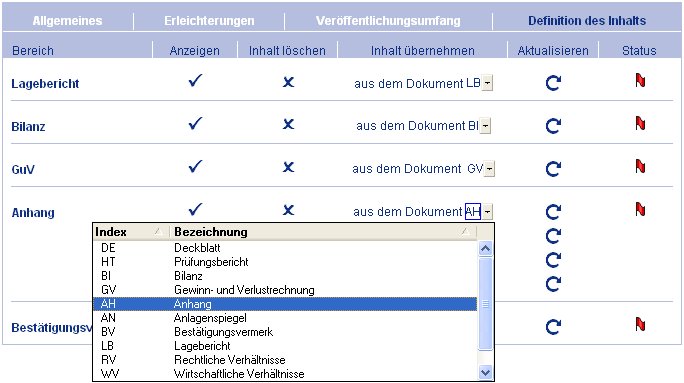This screenshot has width=684, height=383.
Task: Select Anlagenspiegel from the dropdown list
Action: [x=285, y=318]
